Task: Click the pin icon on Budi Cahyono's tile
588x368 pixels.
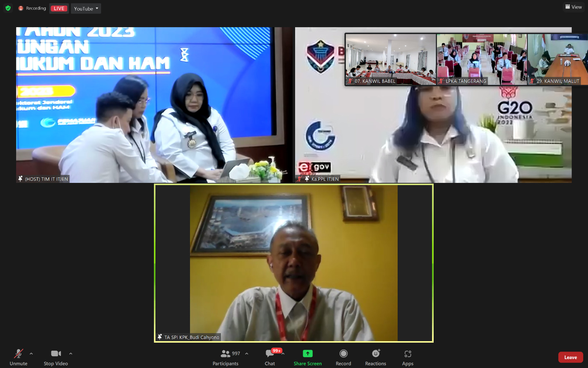Action: tap(159, 337)
